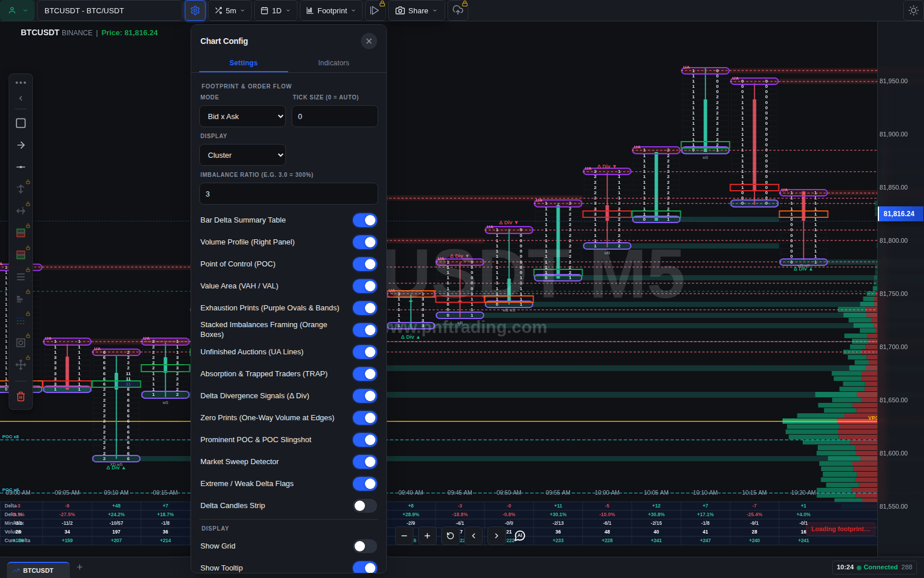
Task: Expand the 5m timeframe dropdown
Action: 230,10
